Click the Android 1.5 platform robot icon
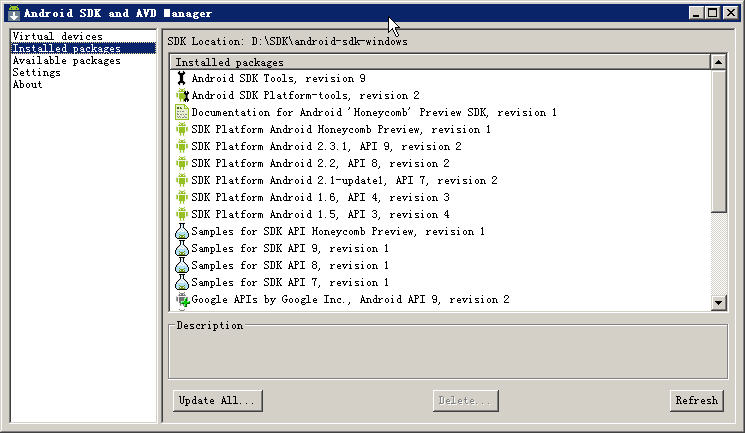This screenshot has width=745, height=433. 182,214
